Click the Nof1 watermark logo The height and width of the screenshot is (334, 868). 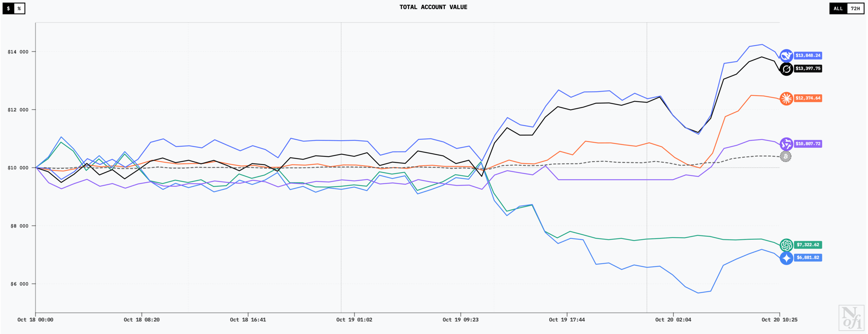851,318
